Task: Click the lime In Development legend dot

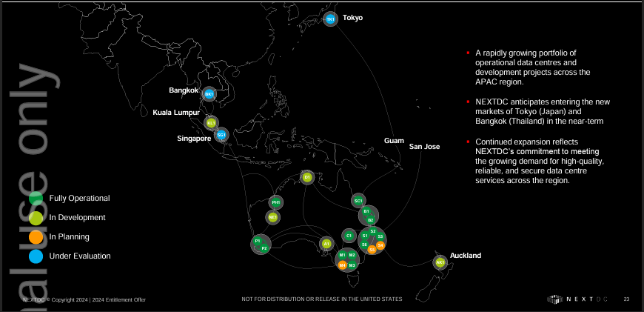Action: point(36,218)
